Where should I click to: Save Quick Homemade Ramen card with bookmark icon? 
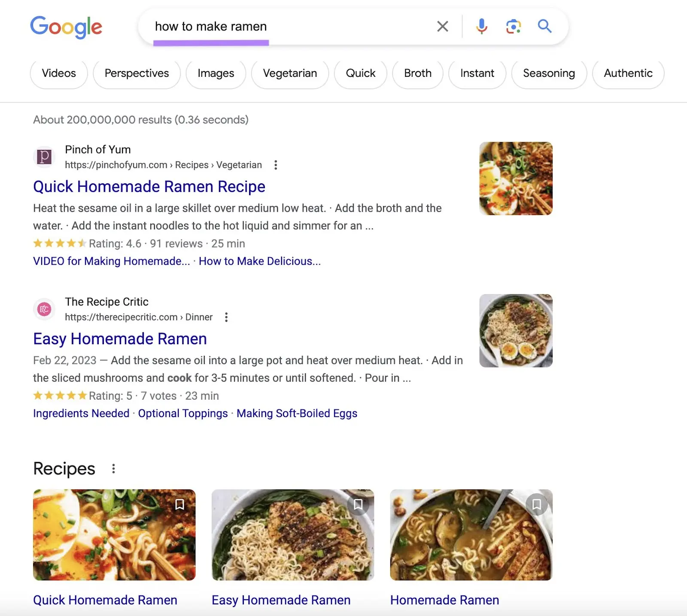tap(179, 504)
